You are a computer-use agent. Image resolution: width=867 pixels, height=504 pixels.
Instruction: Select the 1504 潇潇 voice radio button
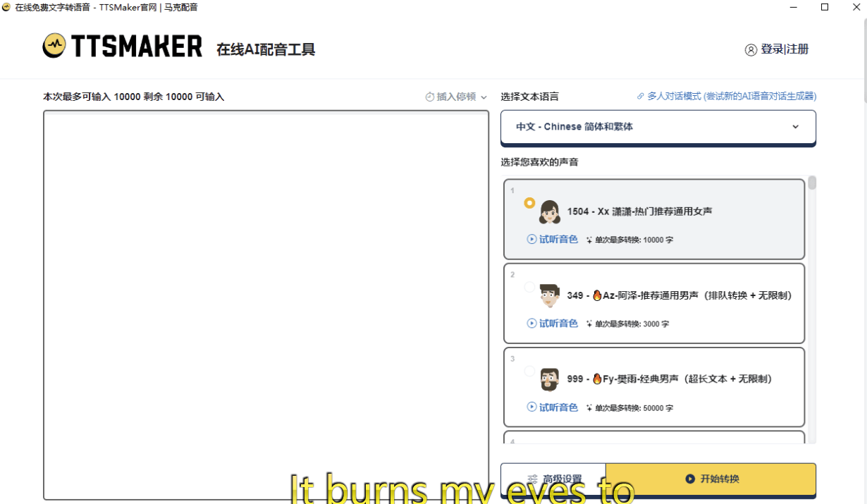pos(529,203)
